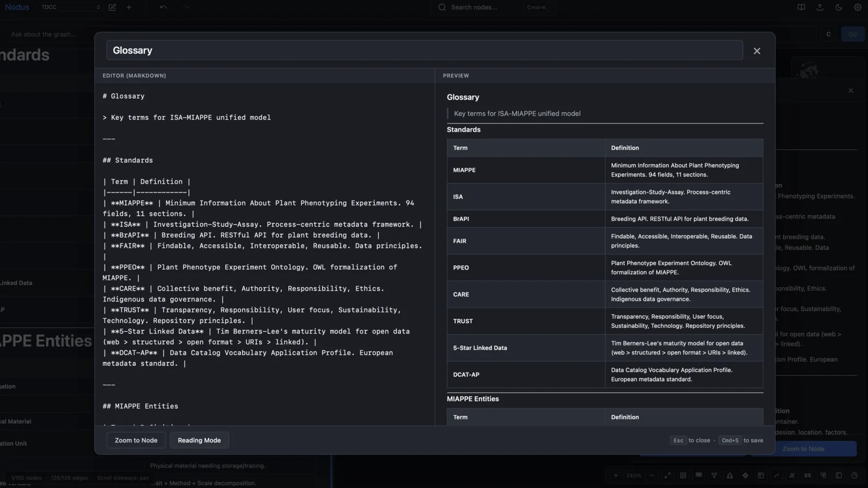Click the '## Standards' line in the editor
This screenshot has width=868, height=488.
point(128,160)
